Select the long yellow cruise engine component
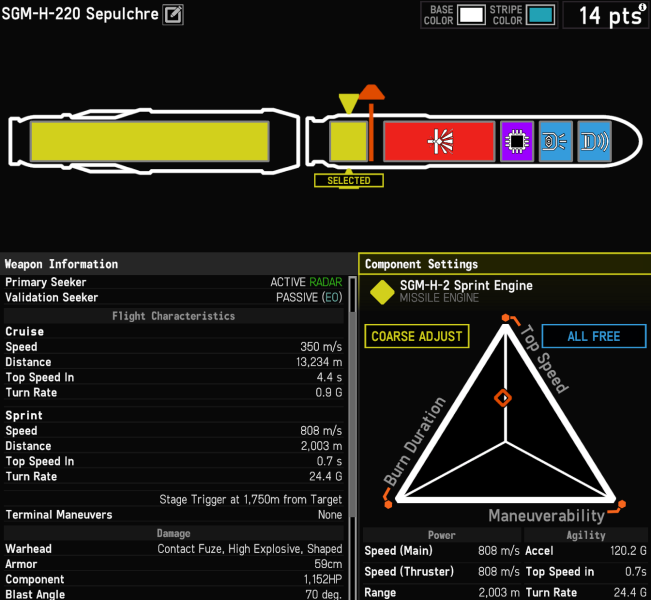 (149, 141)
